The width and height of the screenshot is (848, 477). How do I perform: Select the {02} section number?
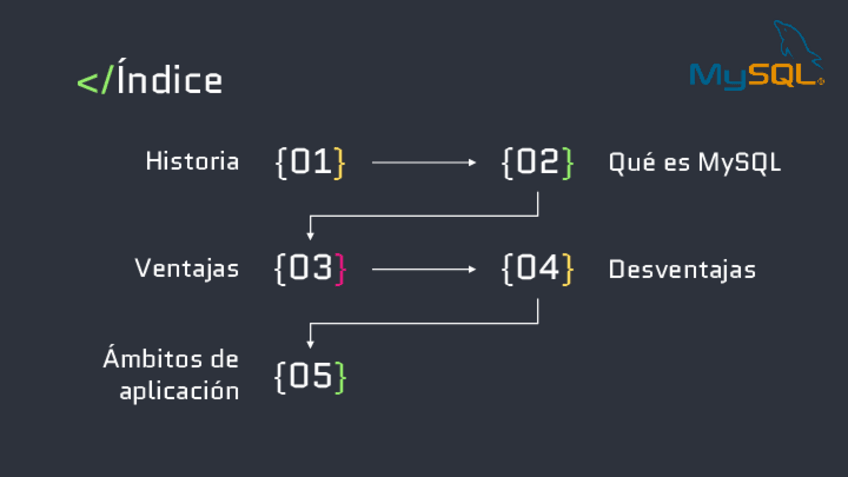(x=538, y=162)
